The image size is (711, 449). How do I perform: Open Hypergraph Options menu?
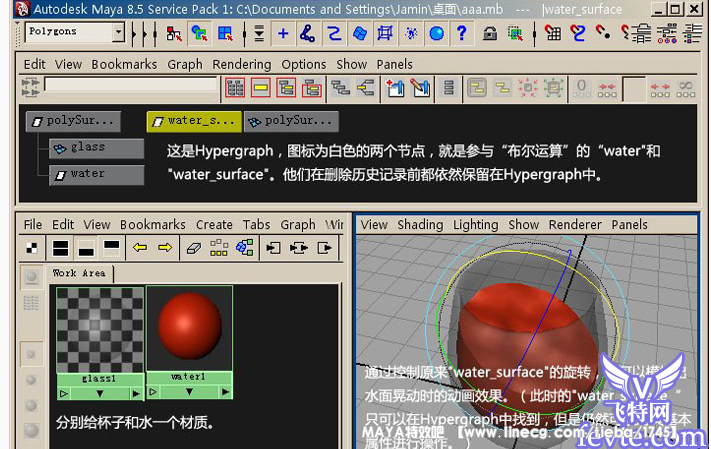tap(304, 64)
